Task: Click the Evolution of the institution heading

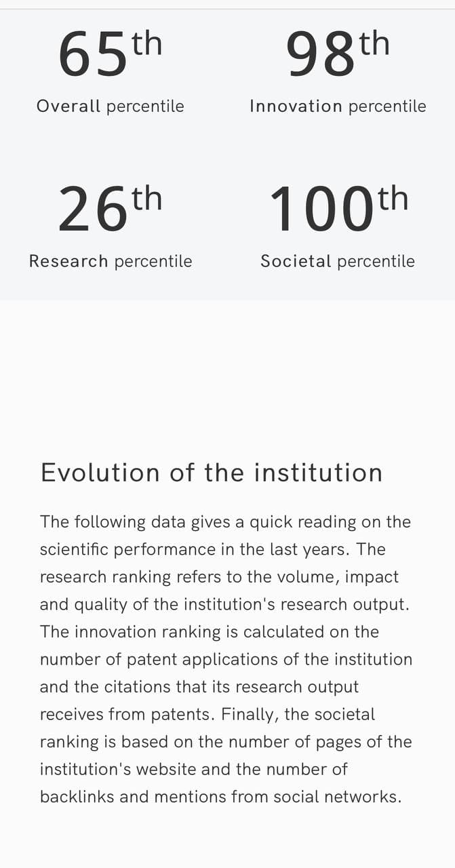Action: coord(212,473)
